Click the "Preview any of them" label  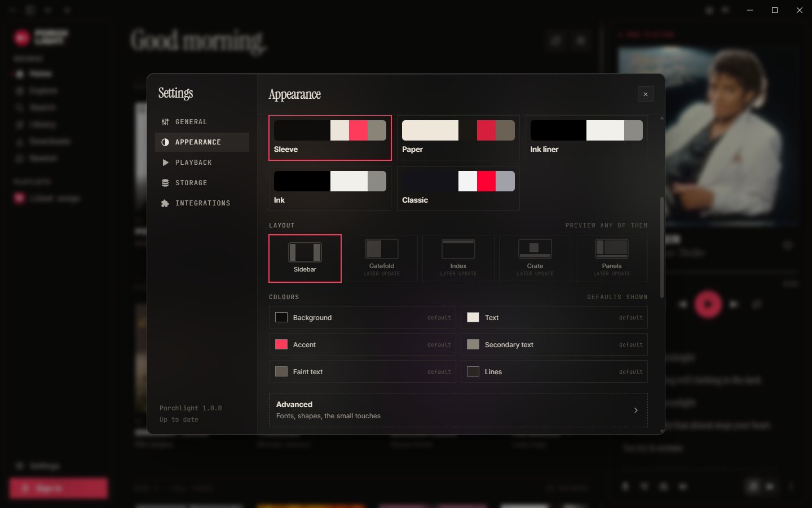[x=607, y=225]
